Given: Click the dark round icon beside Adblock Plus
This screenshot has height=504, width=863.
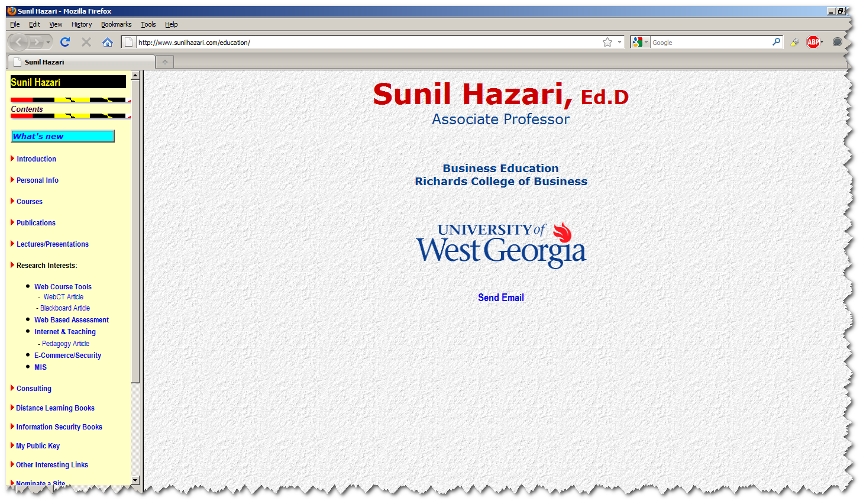Looking at the screenshot, I should tap(837, 42).
